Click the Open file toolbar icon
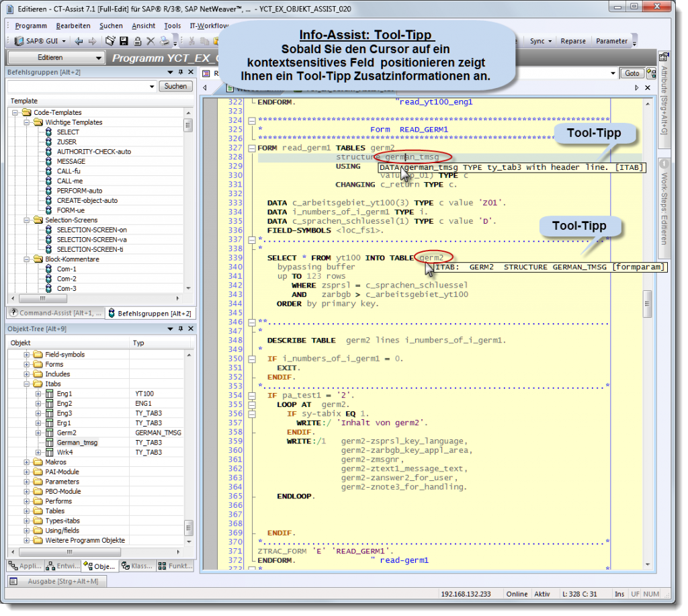The image size is (688, 616). pyautogui.click(x=110, y=40)
